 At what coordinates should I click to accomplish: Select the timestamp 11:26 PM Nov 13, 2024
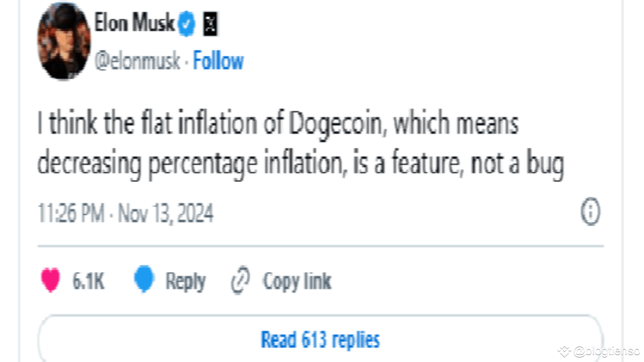126,212
